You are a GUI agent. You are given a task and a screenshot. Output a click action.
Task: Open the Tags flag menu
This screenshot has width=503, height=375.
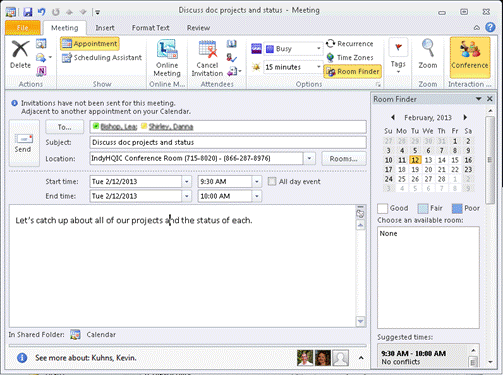[x=398, y=57]
